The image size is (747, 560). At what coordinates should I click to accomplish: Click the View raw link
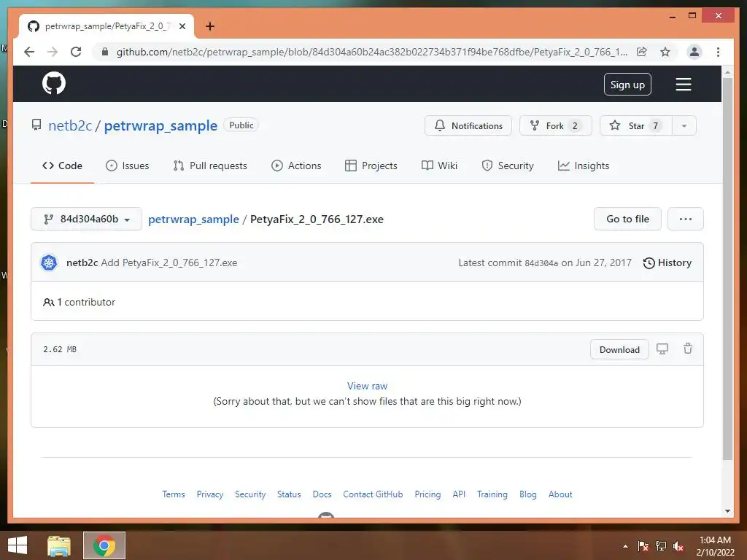click(367, 386)
